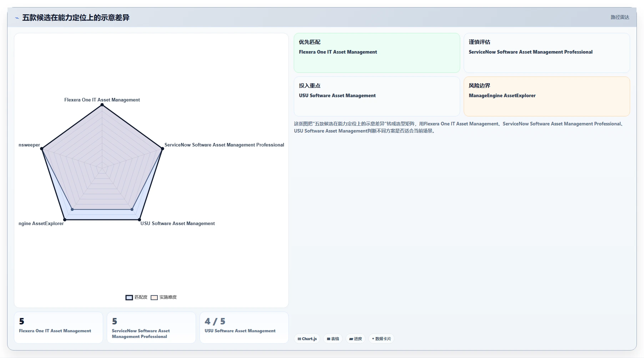644x358 pixels.
Task: Click the USU outer radar vertex point
Action: pos(139,220)
